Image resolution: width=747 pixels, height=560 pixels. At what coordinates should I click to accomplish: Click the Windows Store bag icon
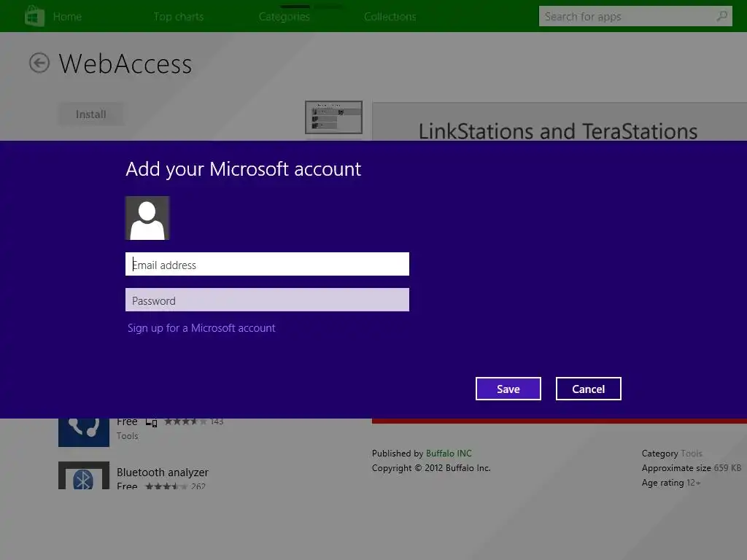[34, 16]
